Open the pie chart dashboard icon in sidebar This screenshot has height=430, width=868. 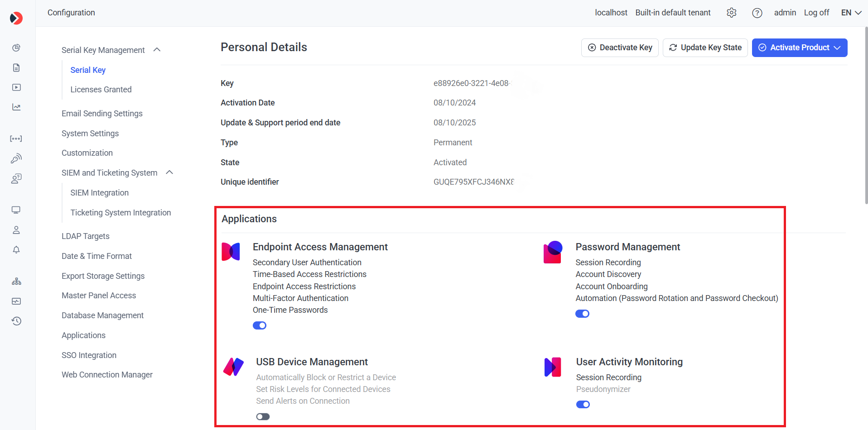(x=16, y=48)
